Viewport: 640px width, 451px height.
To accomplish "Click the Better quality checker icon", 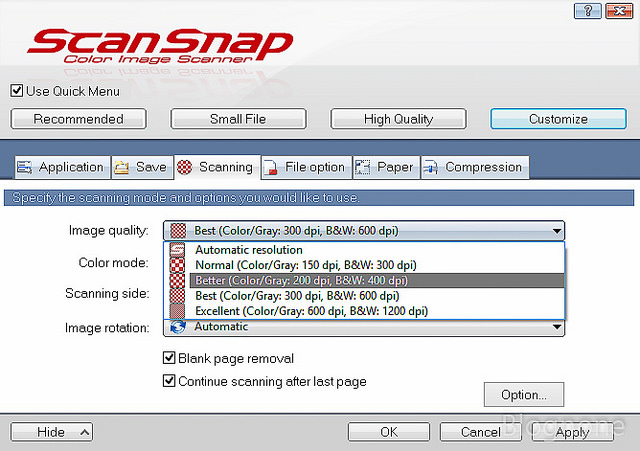I will click(x=177, y=280).
